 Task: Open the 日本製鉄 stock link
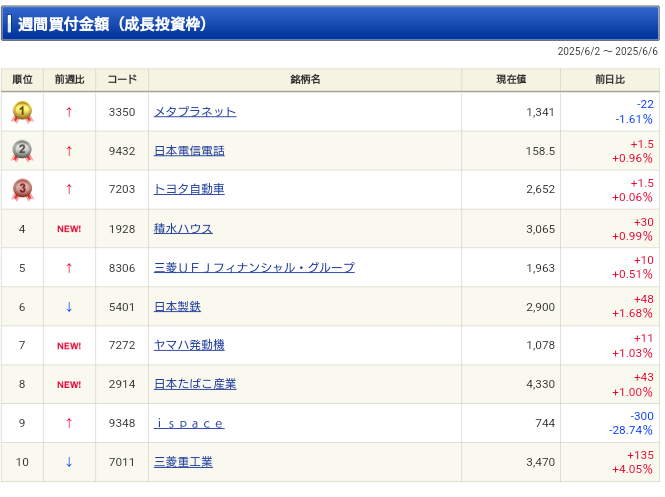(x=177, y=307)
